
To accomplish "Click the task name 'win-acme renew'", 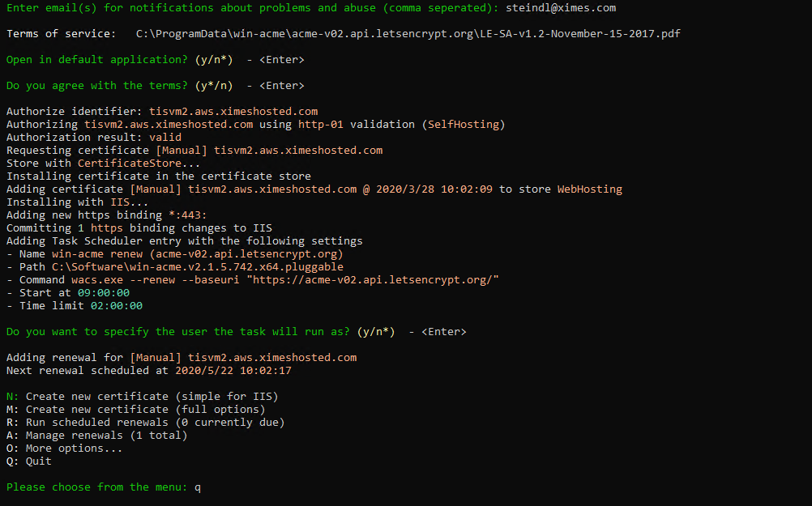I will (96, 253).
